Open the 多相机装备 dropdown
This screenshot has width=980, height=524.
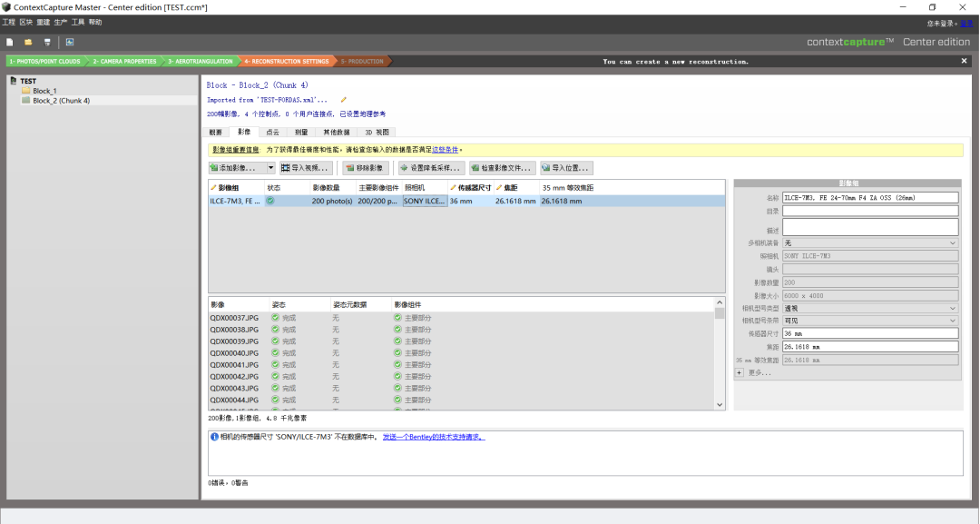pos(870,242)
